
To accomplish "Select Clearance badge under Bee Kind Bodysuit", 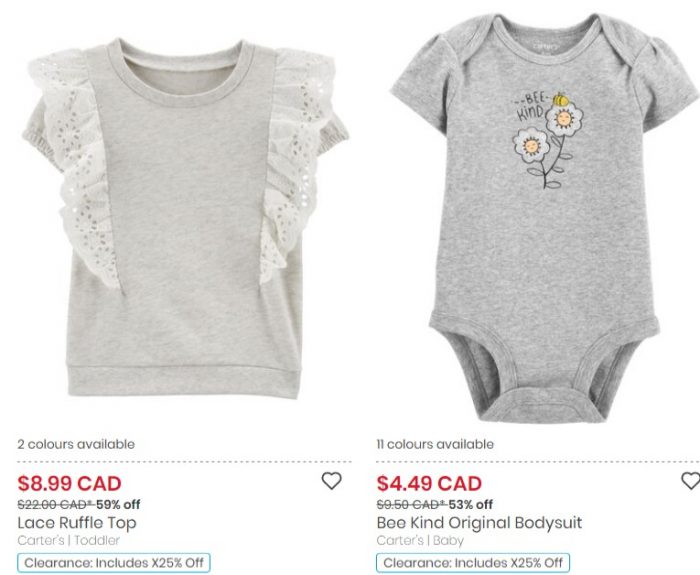I will pyautogui.click(x=473, y=562).
